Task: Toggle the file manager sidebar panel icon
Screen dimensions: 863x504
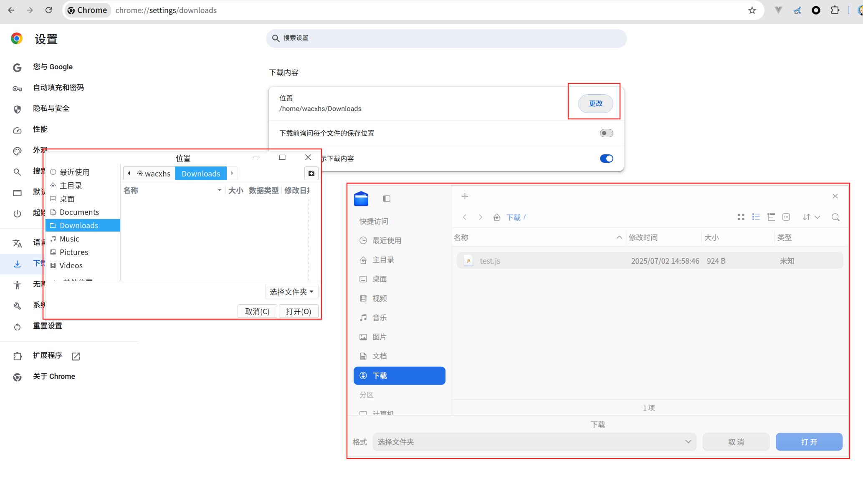Action: tap(387, 199)
